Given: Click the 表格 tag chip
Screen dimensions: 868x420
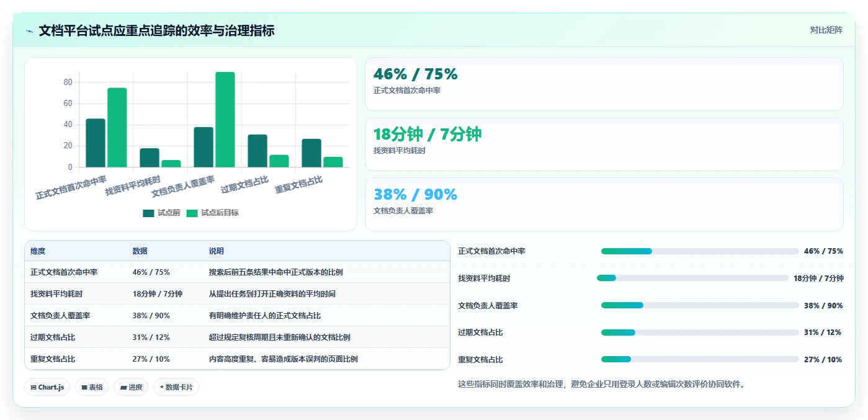Looking at the screenshot, I should pos(92,387).
